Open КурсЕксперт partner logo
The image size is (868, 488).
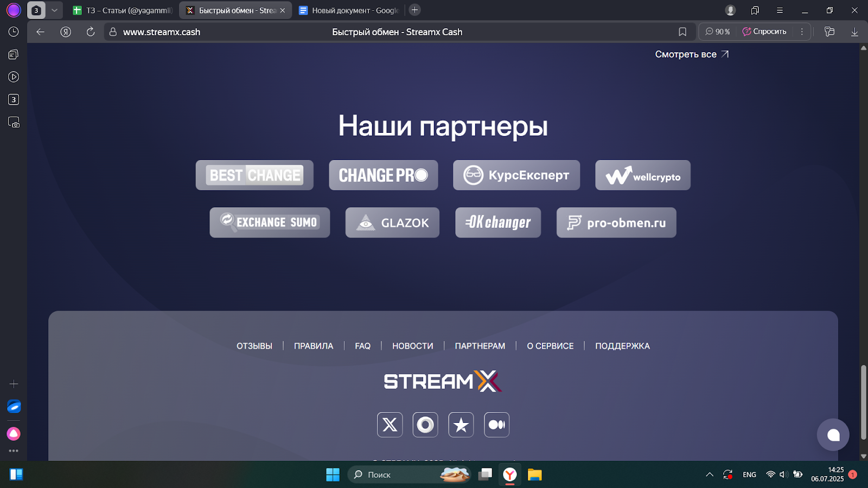coord(516,175)
